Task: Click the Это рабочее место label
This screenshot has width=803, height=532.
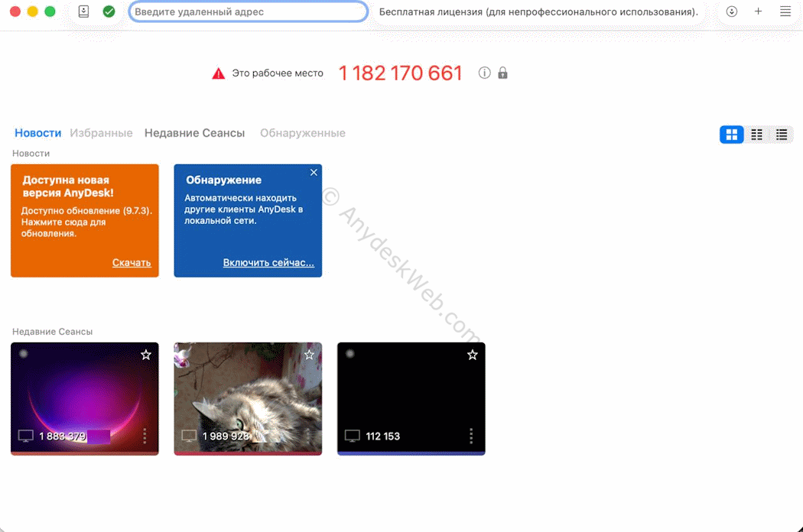Action: coord(278,73)
